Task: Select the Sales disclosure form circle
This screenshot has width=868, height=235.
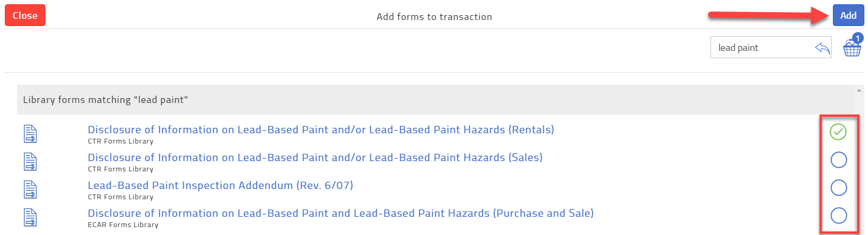Action: click(x=838, y=160)
